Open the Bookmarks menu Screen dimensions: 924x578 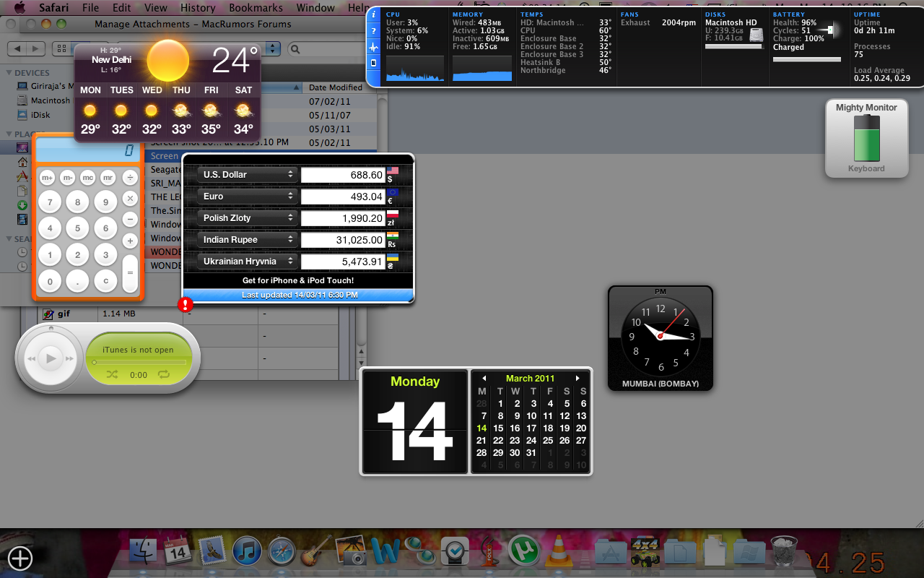coord(255,8)
